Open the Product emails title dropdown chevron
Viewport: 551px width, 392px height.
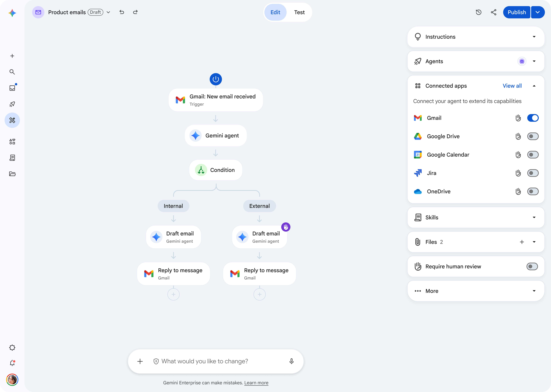(108, 12)
